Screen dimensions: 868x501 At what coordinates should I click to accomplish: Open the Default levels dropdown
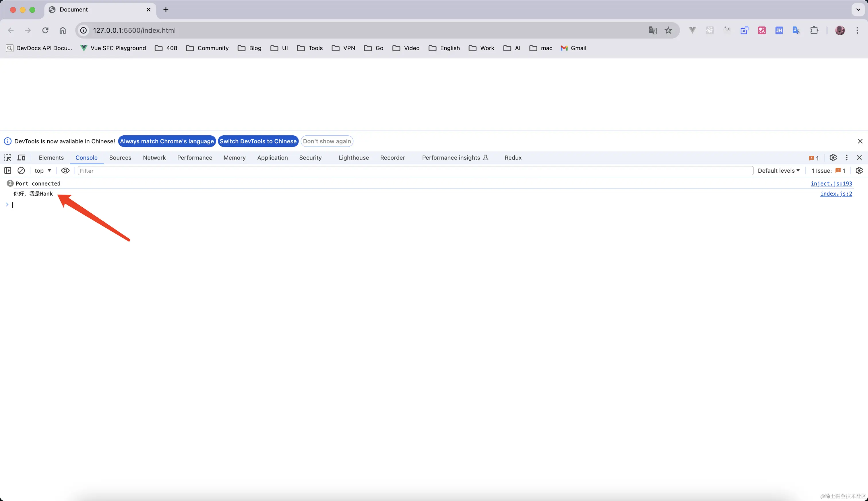tap(778, 171)
